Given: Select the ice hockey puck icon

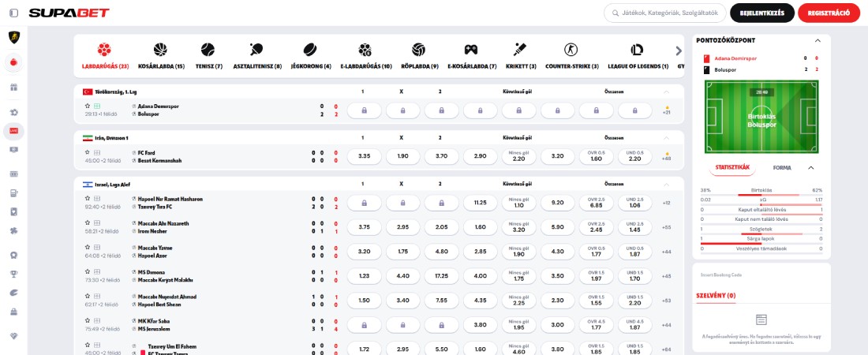Looking at the screenshot, I should click(311, 50).
